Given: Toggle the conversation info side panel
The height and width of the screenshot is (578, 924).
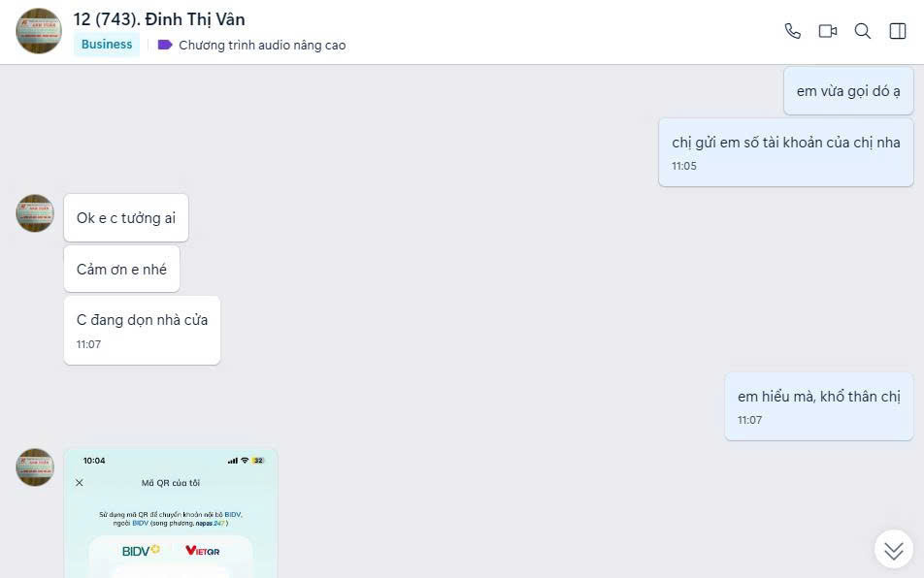Looking at the screenshot, I should tap(898, 31).
